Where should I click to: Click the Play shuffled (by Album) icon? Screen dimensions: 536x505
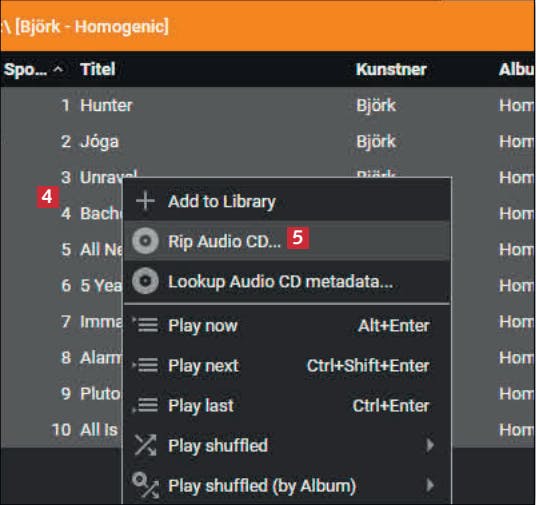pyautogui.click(x=145, y=485)
